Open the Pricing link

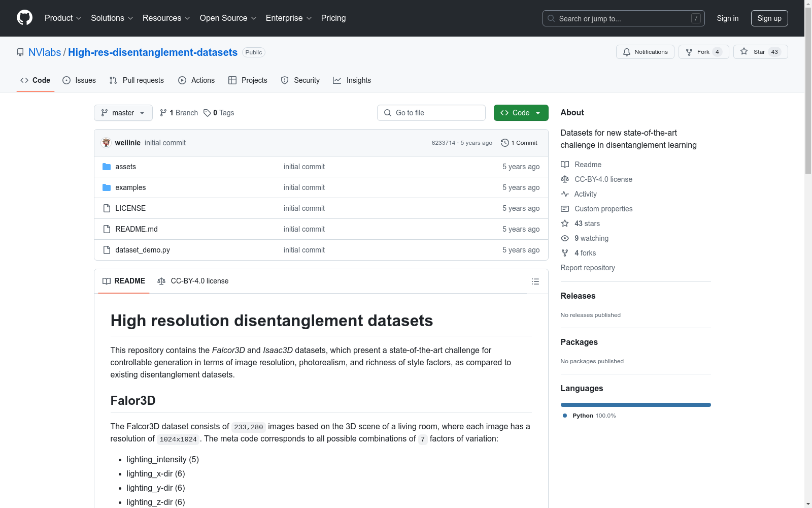pos(333,18)
